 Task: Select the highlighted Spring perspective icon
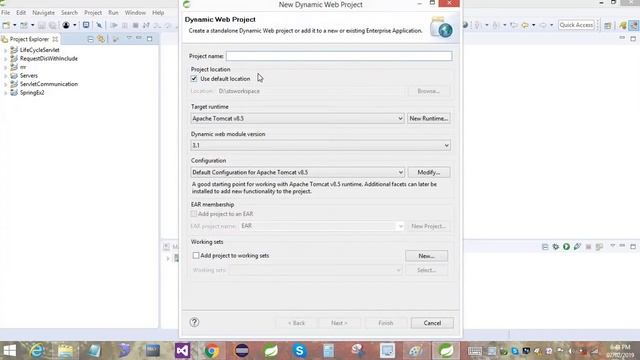(x=633, y=25)
